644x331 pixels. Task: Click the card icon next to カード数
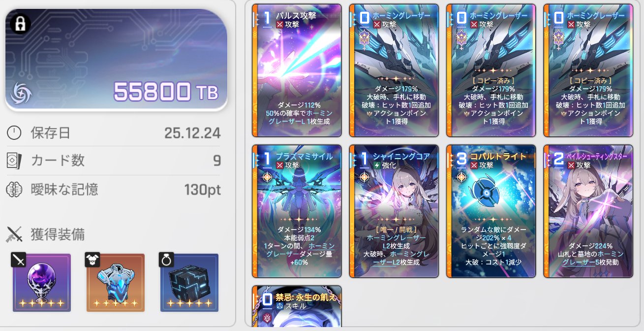(15, 160)
